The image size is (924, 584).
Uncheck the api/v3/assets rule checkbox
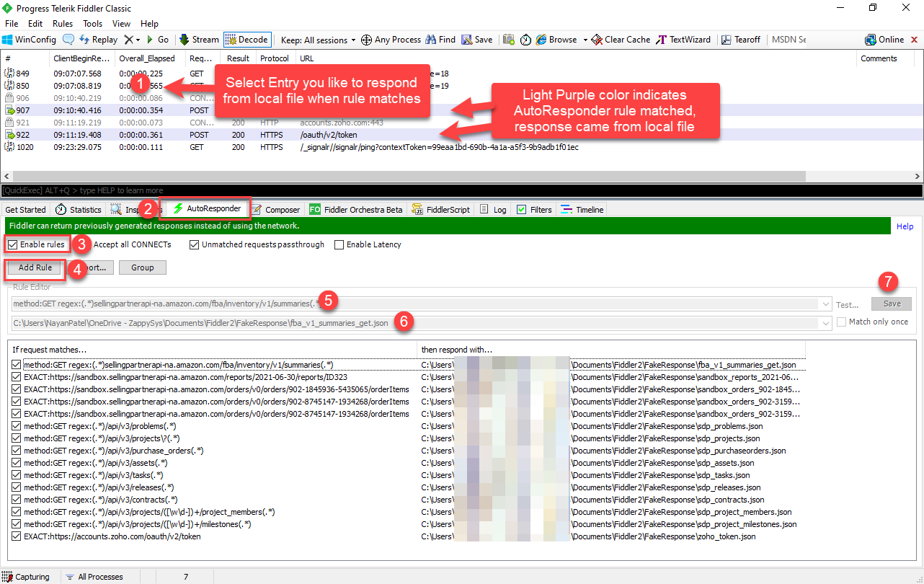pos(17,463)
